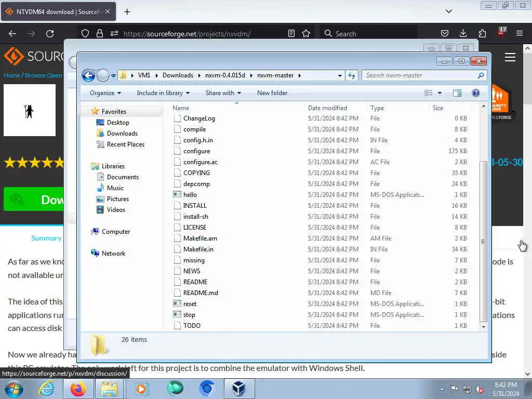Image resolution: width=532 pixels, height=399 pixels.
Task: Expand Downloads breadcrumb arrow
Action: pos(199,75)
